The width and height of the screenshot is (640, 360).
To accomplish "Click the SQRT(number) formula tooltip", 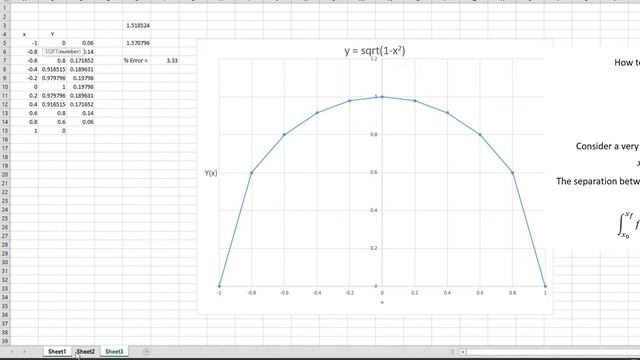I will coord(62,52).
